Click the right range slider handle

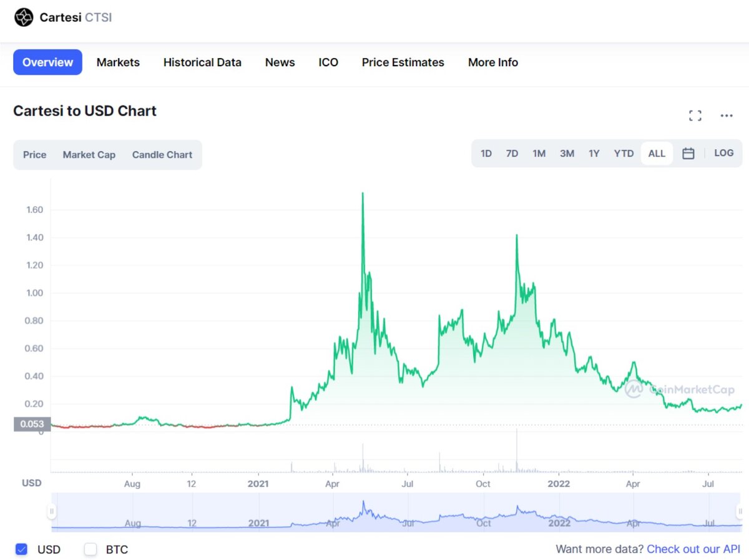[740, 511]
